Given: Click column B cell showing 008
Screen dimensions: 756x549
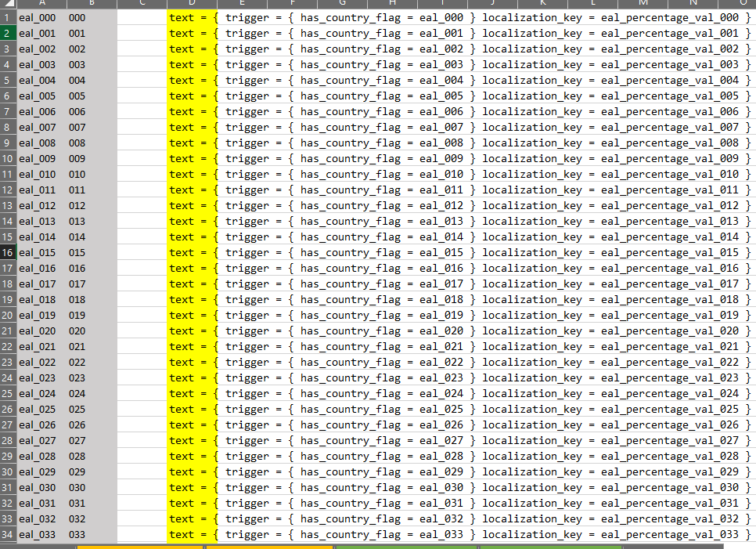Looking at the screenshot, I should [x=92, y=143].
